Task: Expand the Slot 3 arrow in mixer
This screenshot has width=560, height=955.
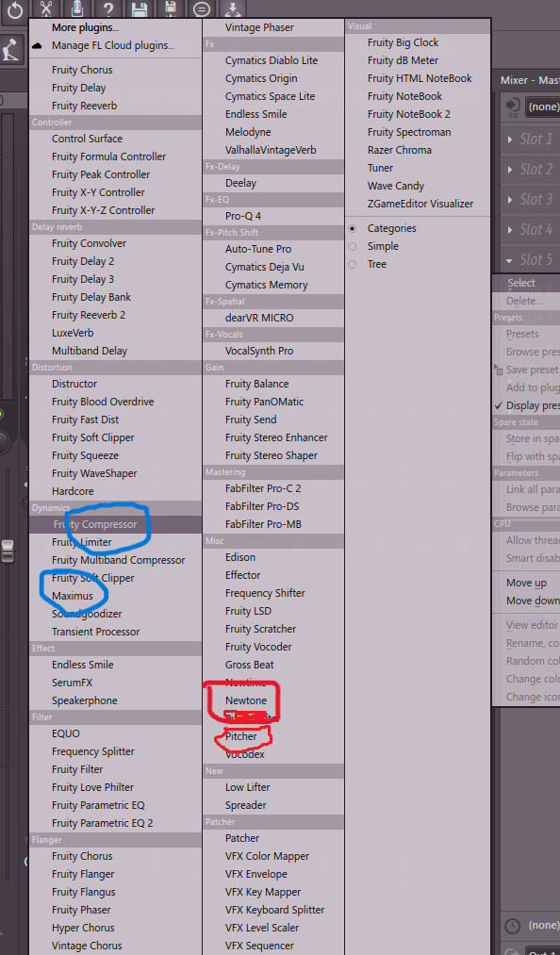Action: pos(510,200)
